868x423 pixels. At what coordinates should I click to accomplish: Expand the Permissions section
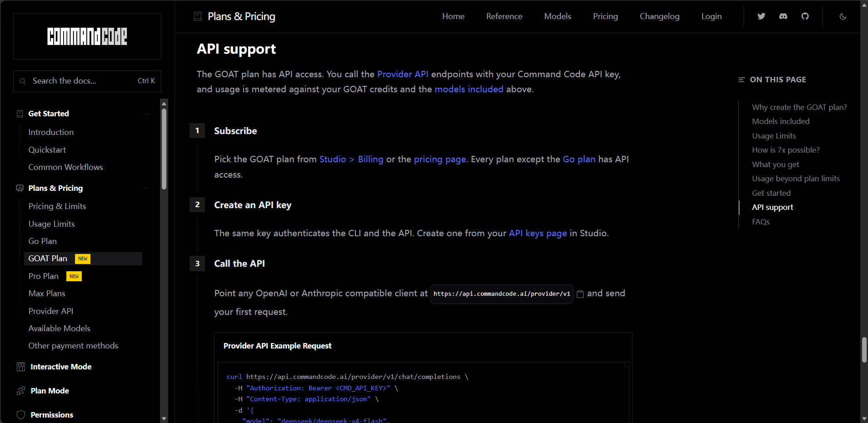[52, 415]
